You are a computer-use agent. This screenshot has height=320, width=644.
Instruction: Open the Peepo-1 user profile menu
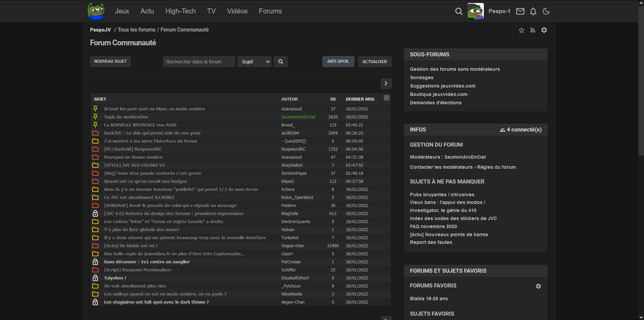[x=499, y=11]
